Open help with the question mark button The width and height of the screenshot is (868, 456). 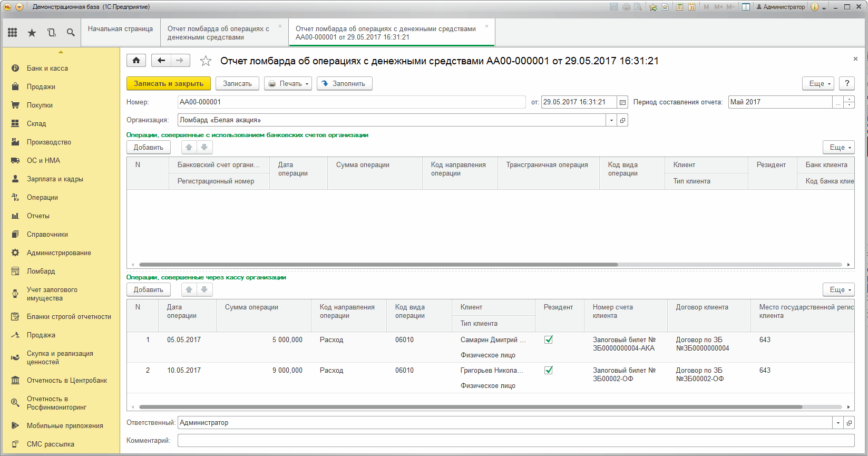click(x=847, y=83)
